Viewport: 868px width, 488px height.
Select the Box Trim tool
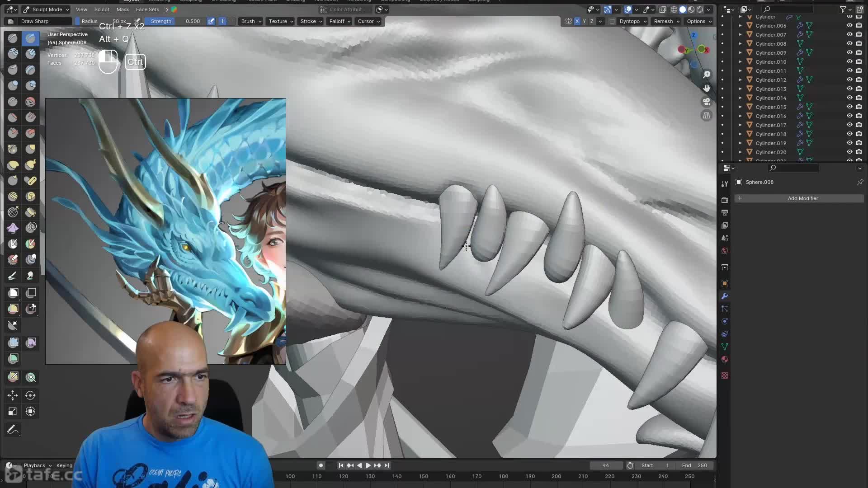pyautogui.click(x=30, y=309)
